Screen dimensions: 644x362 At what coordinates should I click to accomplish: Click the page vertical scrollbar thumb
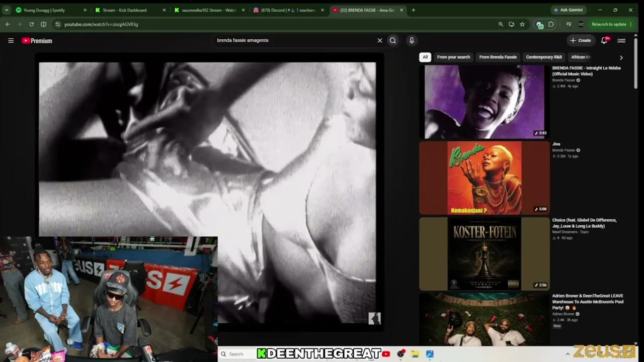coord(636,63)
